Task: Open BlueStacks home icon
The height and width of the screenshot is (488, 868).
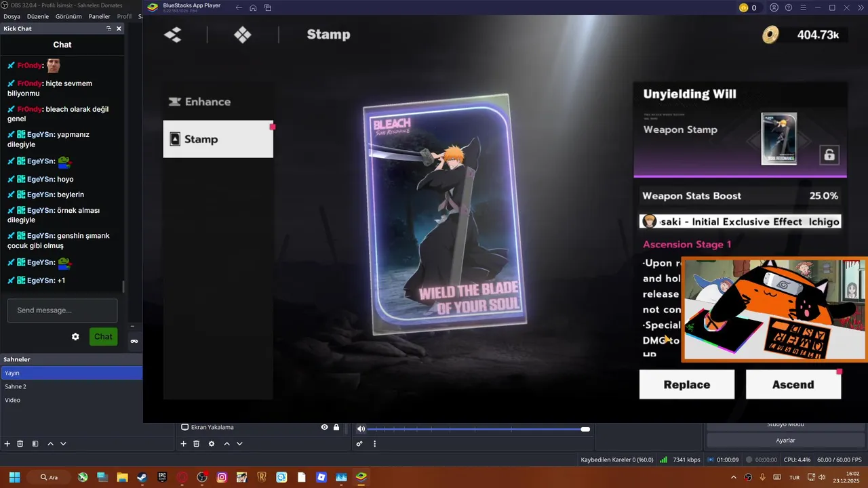Action: 253,7
